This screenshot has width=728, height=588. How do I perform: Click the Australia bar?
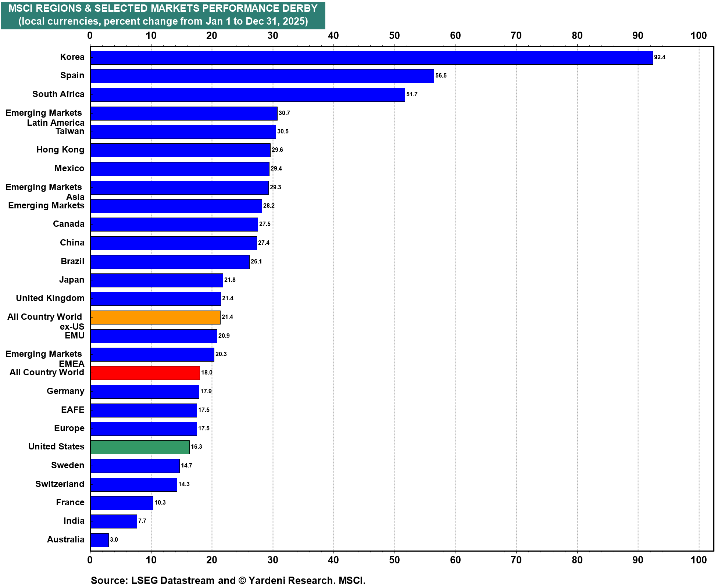pos(99,540)
